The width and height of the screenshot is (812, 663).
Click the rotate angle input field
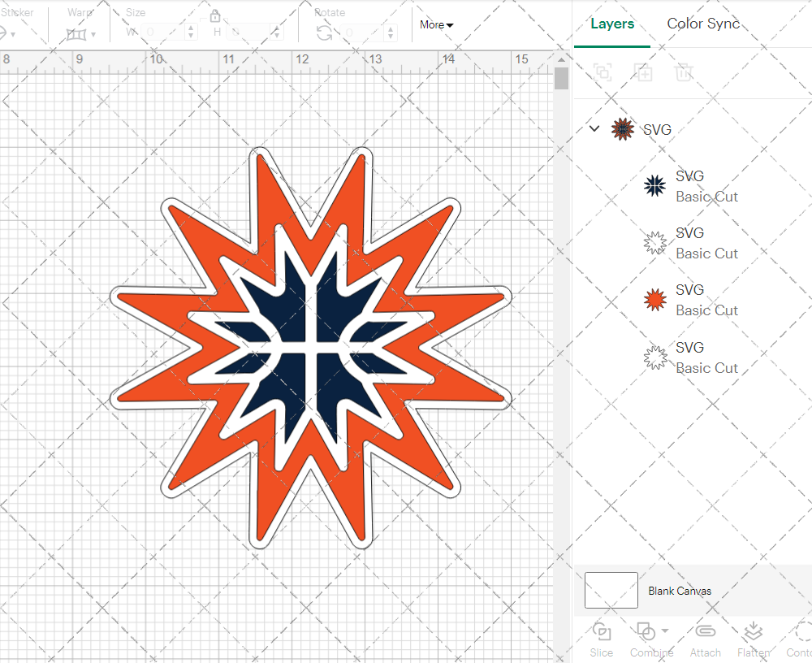pos(362,32)
